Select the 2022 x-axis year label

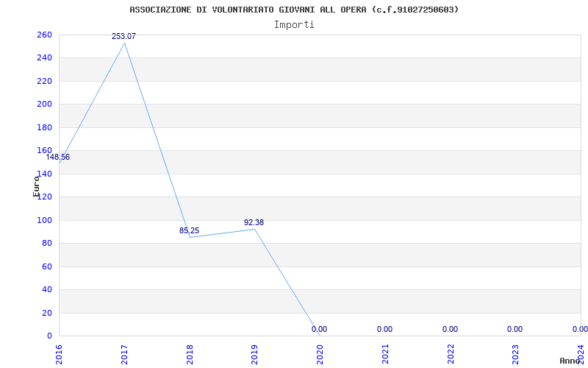[x=451, y=355]
